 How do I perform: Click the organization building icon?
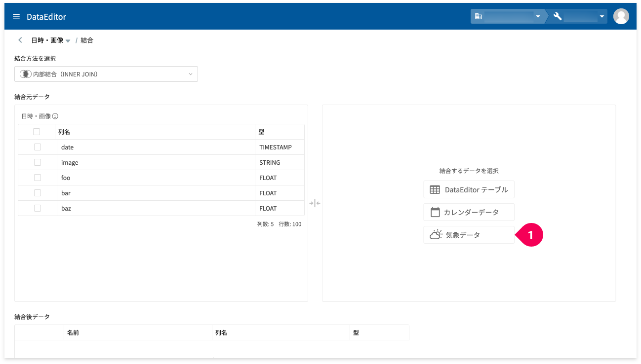point(478,16)
